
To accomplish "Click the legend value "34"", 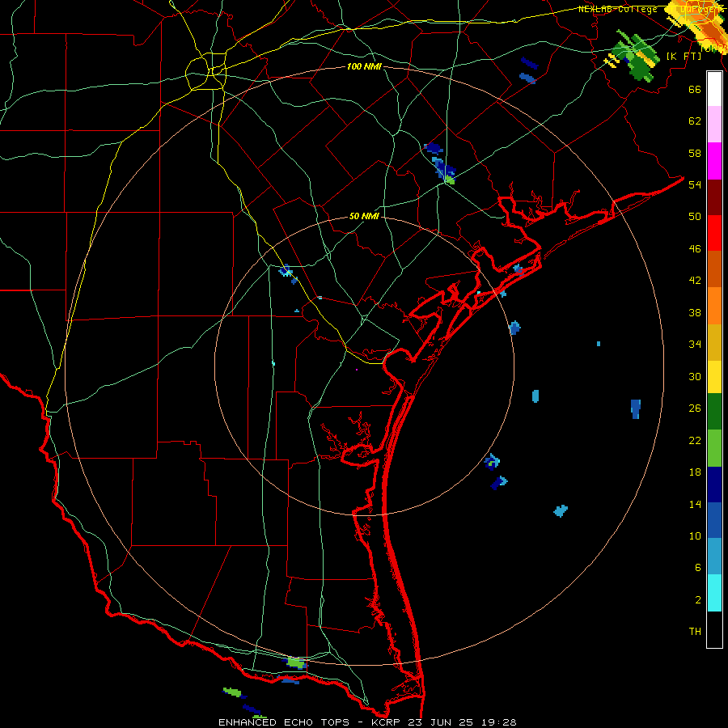I will pos(695,344).
